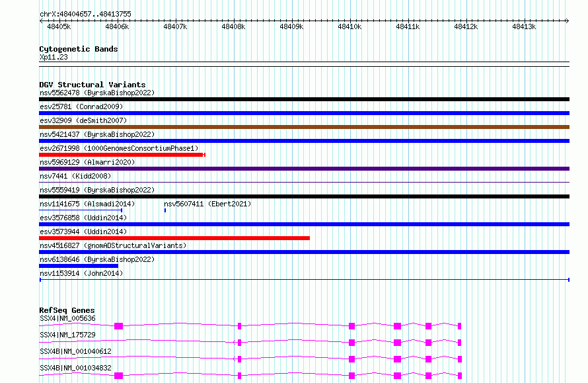Click the 48408k ruler tick label
Image resolution: width=588 pixels, height=383 pixels.
point(233,26)
